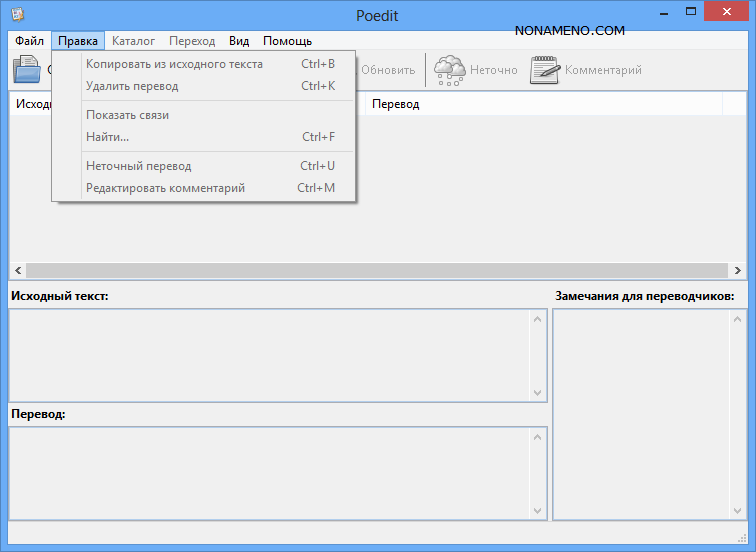The image size is (756, 552).
Task: Open the Вид menu
Action: tap(239, 41)
